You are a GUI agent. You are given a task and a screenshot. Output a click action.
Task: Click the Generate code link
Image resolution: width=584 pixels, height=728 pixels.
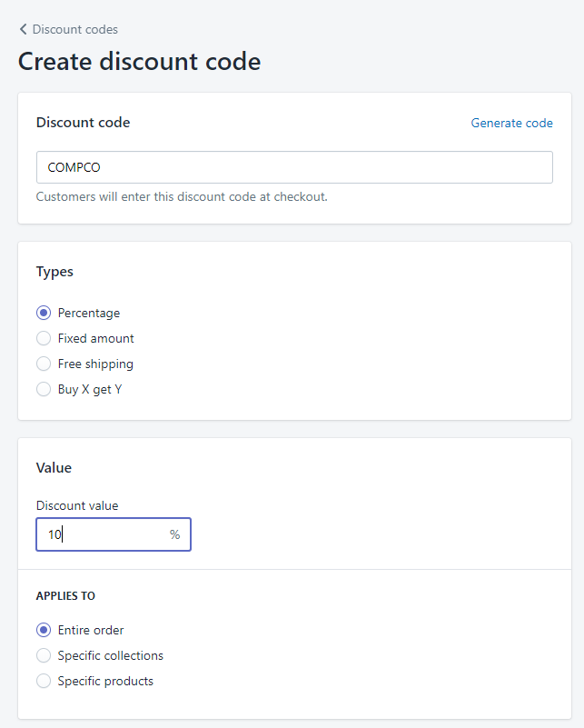tap(511, 123)
